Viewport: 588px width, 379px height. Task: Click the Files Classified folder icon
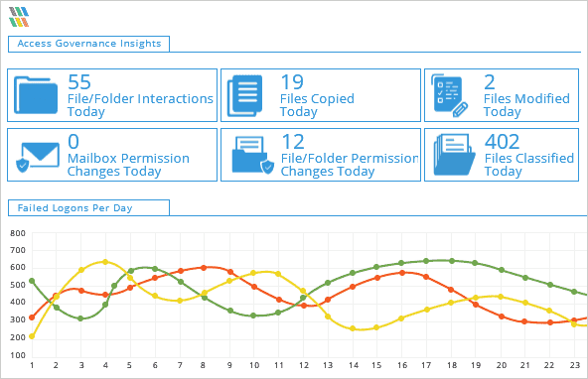[455, 155]
